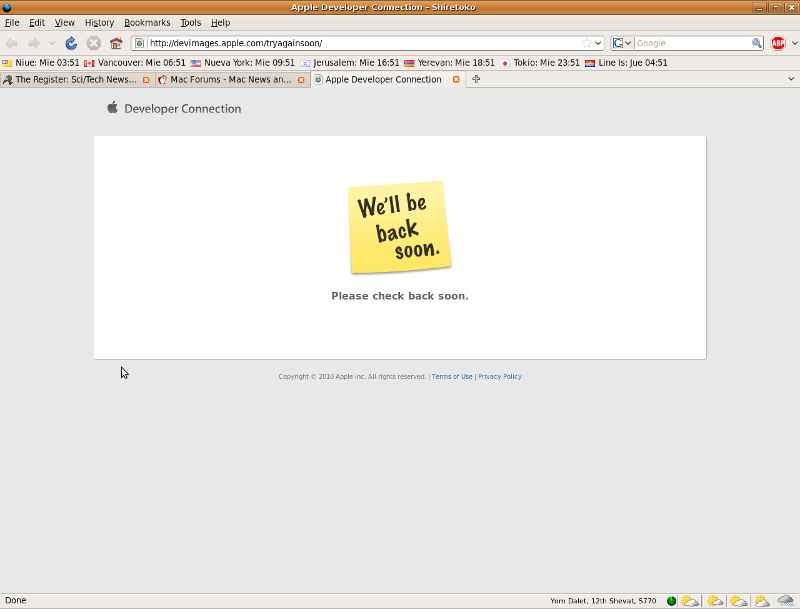Minimize the Shiretoko window
The height and width of the screenshot is (609, 800).
[759, 8]
